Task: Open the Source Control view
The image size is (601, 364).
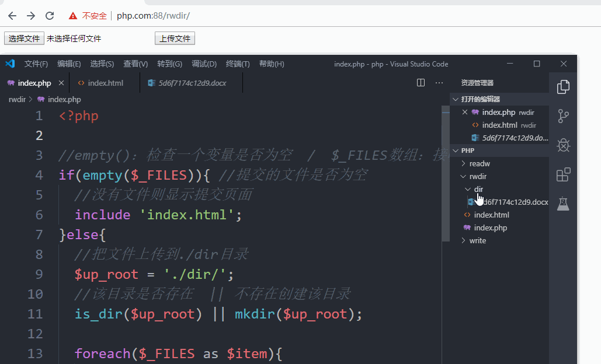Action: (x=563, y=116)
